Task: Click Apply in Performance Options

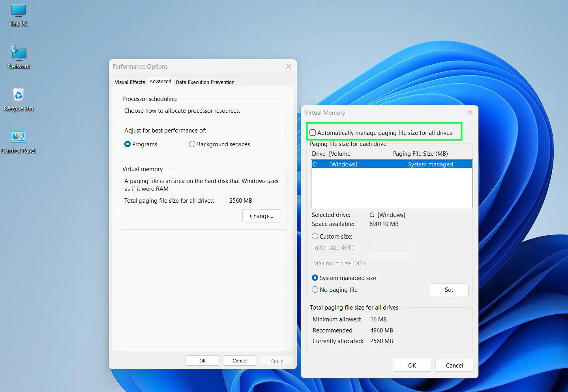Action: click(x=276, y=360)
